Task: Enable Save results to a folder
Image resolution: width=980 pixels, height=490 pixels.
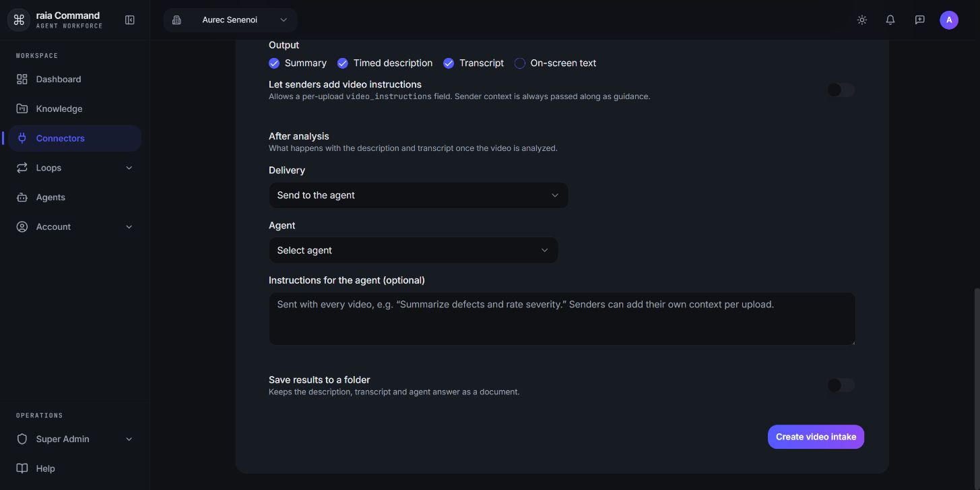Action: click(x=841, y=386)
